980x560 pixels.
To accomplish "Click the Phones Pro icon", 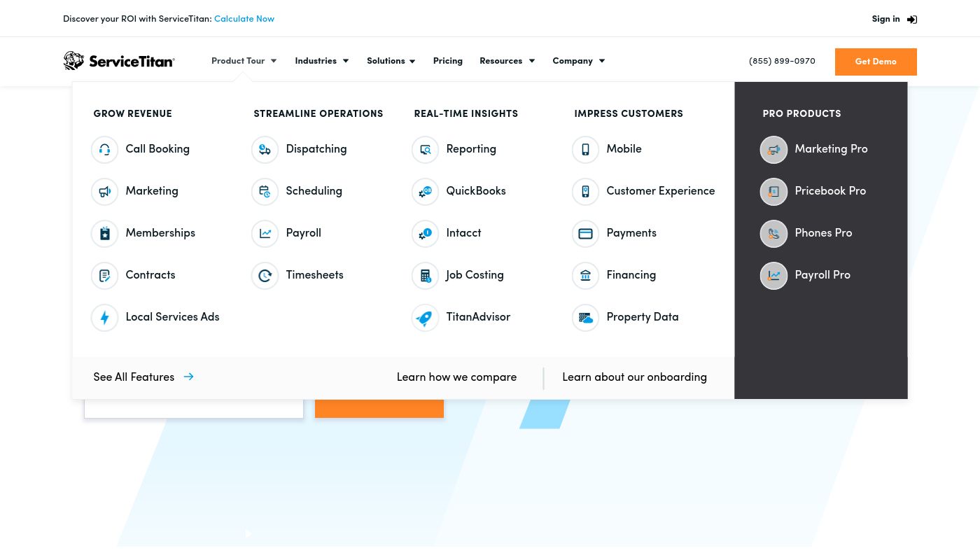I will coord(774,234).
